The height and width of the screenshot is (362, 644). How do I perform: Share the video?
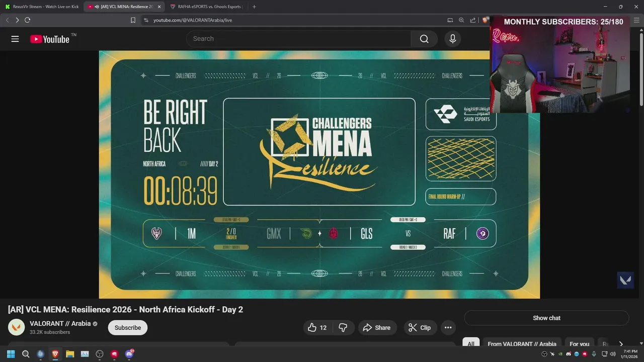pos(377,328)
